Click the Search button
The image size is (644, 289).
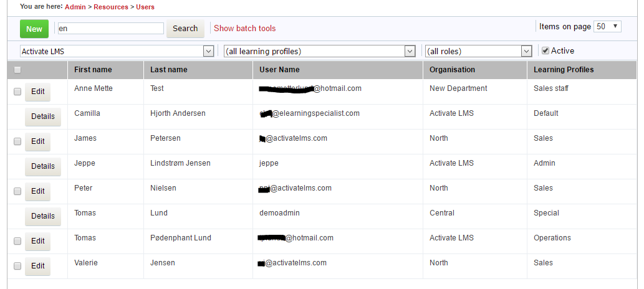[185, 29]
